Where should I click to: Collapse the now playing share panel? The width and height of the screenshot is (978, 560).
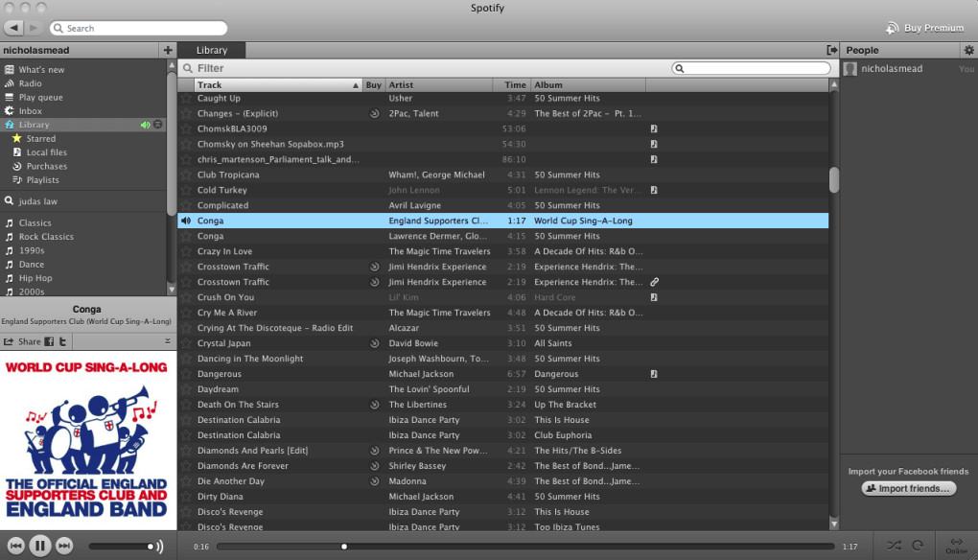point(167,341)
